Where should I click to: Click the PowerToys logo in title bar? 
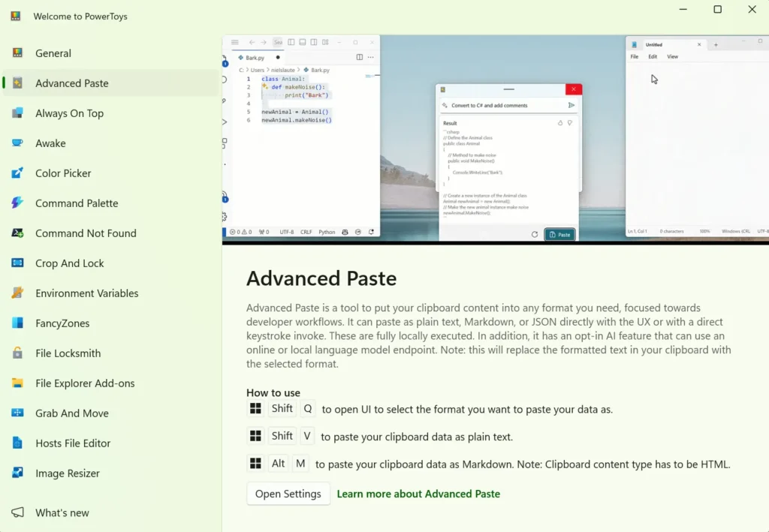(16, 17)
